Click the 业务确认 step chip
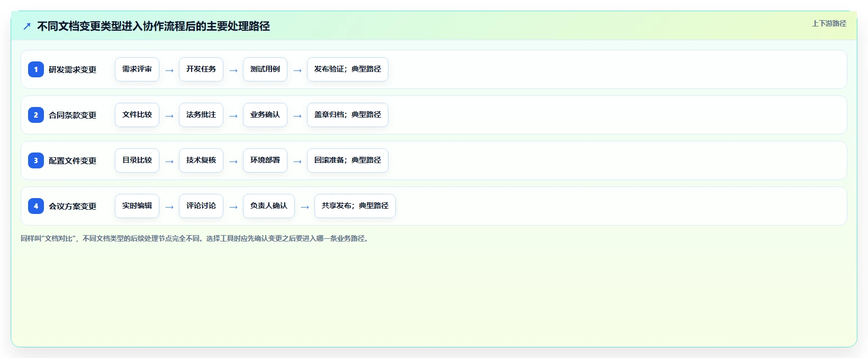Viewport: 868px width, 358px height. (x=265, y=115)
